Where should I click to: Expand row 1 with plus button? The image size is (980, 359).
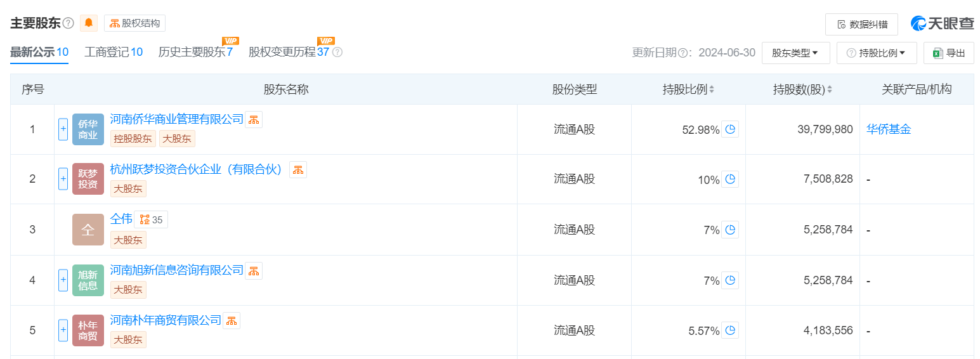point(63,129)
